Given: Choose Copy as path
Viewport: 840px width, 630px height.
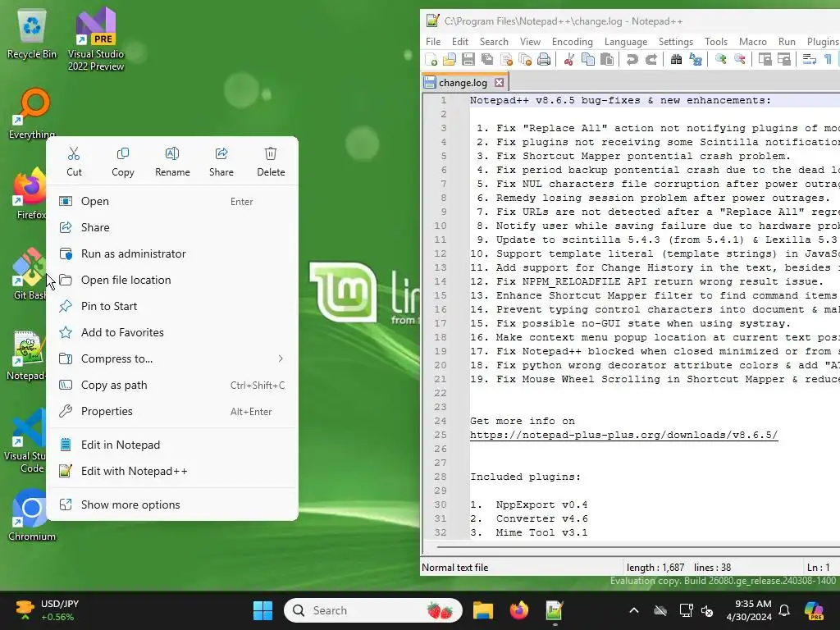Looking at the screenshot, I should pos(172,386).
